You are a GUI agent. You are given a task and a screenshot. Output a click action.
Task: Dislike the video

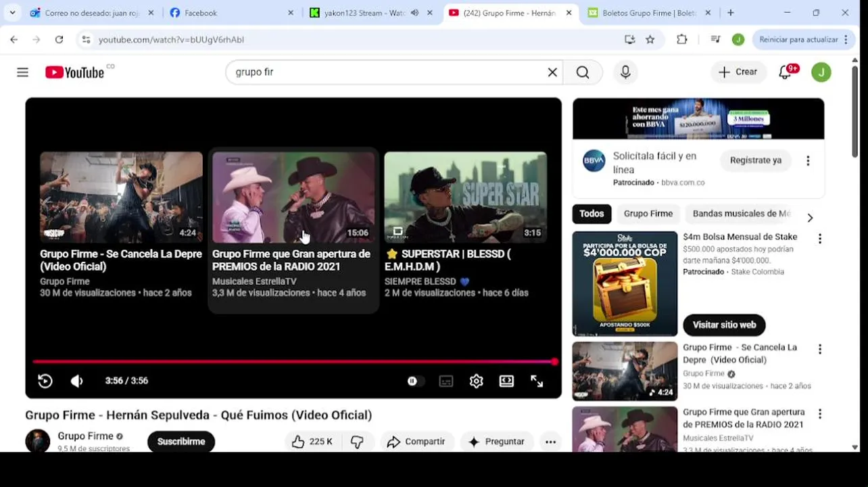tap(357, 442)
